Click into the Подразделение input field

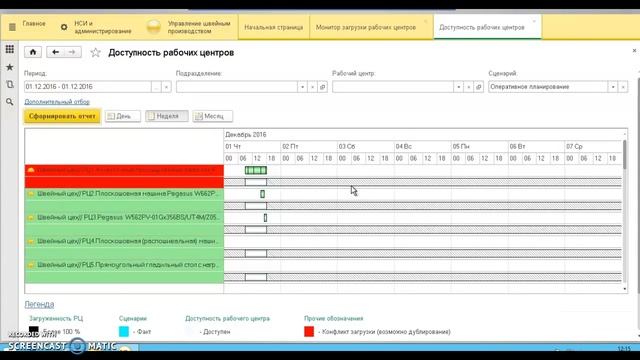coord(237,87)
